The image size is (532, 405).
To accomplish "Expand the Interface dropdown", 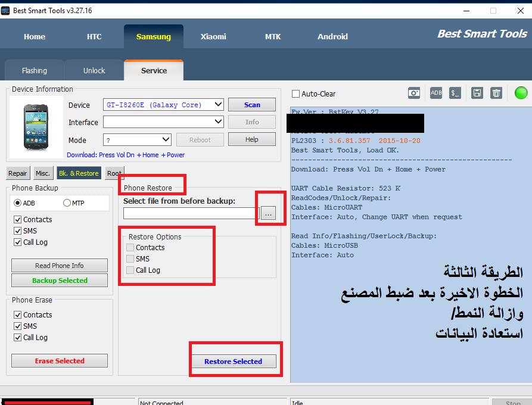I will [x=163, y=121].
